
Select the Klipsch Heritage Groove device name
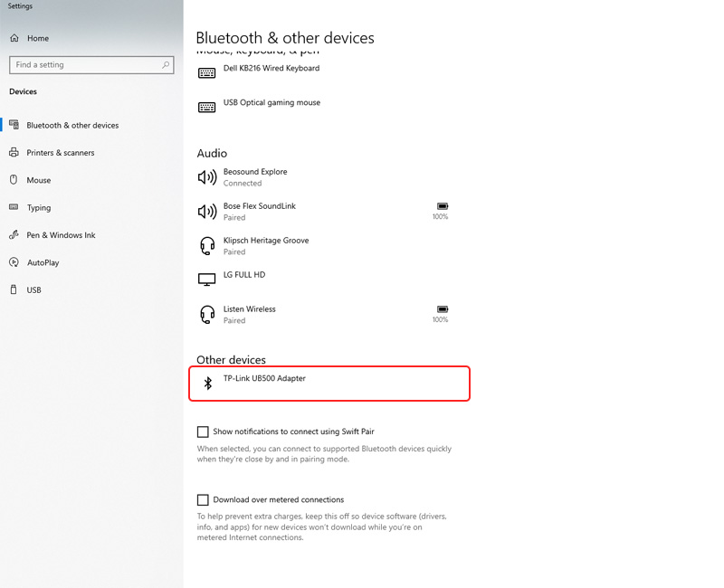266,241
